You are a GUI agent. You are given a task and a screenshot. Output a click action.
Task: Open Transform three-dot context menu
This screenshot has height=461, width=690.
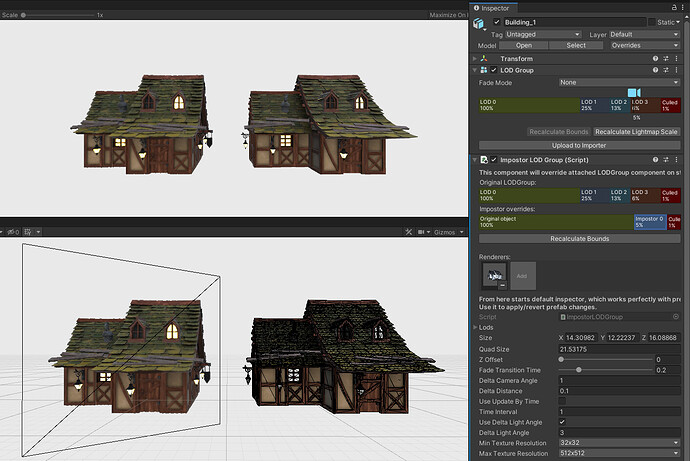(676, 59)
